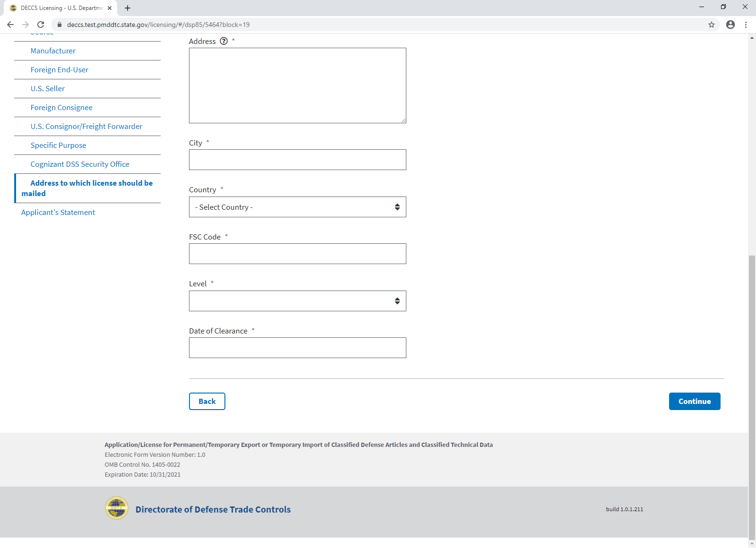Go to Manufacturer section in sidebar
The width and height of the screenshot is (756, 548).
point(53,51)
